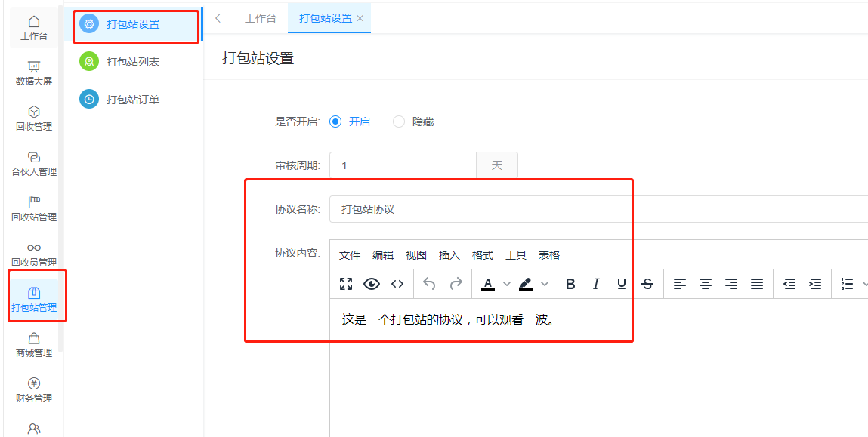Apply the background highlight color button
Image resolution: width=868 pixels, height=437 pixels.
(526, 284)
